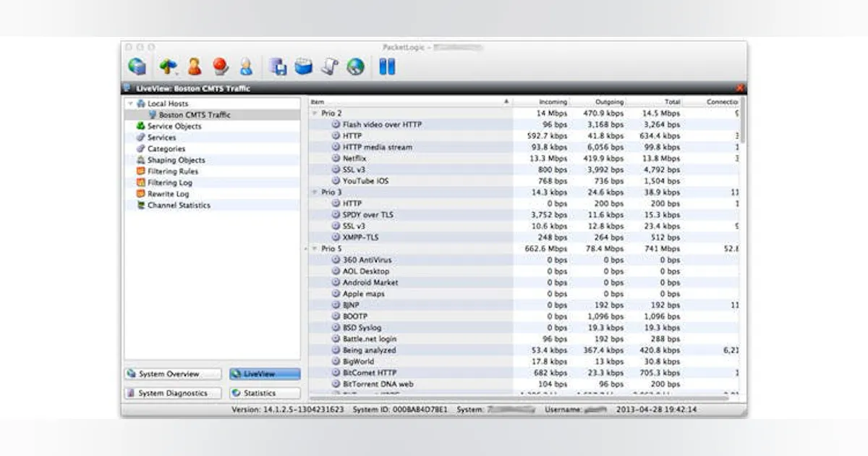Select the BOOTP row

[x=524, y=316]
